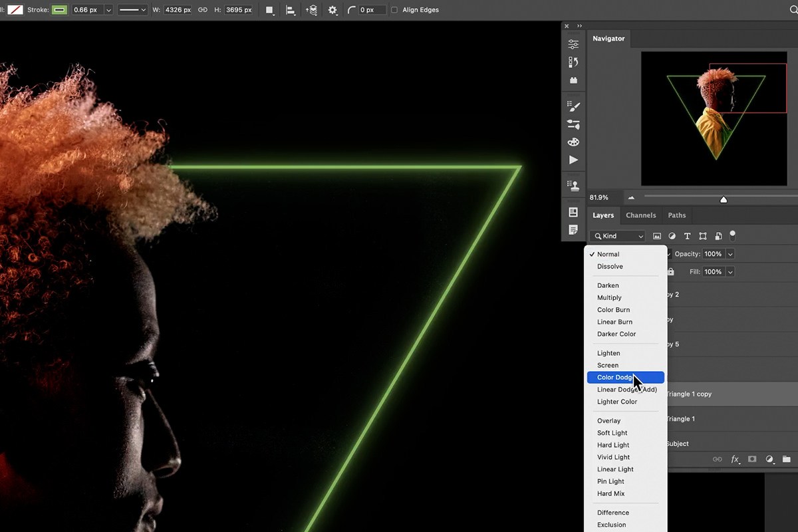Open the Path arrangement stacking icon
798x532 pixels.
[x=311, y=10]
